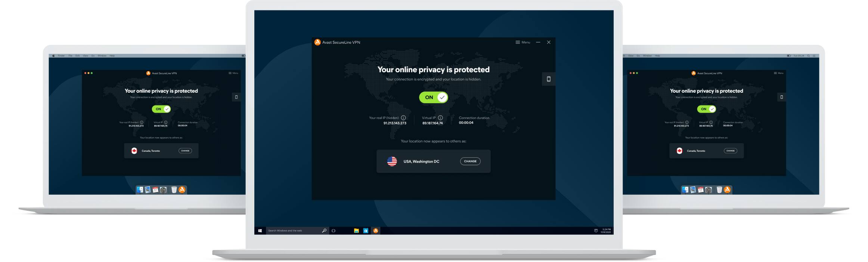Expand the macOS Notification Center list icon
This screenshot has width=868, height=262.
[814, 56]
